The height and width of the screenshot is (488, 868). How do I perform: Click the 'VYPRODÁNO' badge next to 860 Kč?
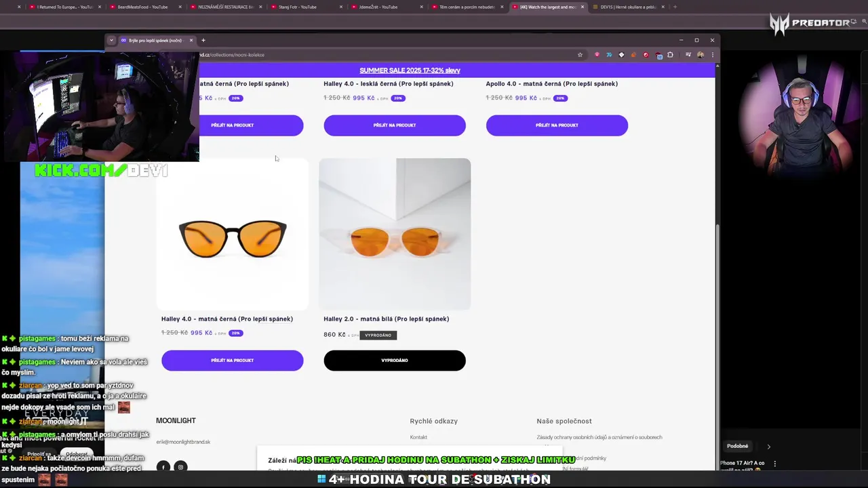click(x=378, y=335)
